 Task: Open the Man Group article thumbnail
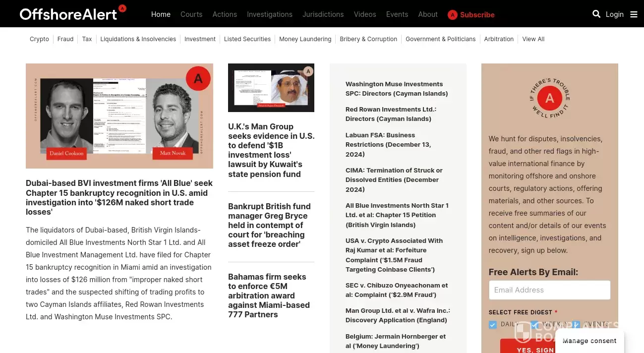pos(271,88)
